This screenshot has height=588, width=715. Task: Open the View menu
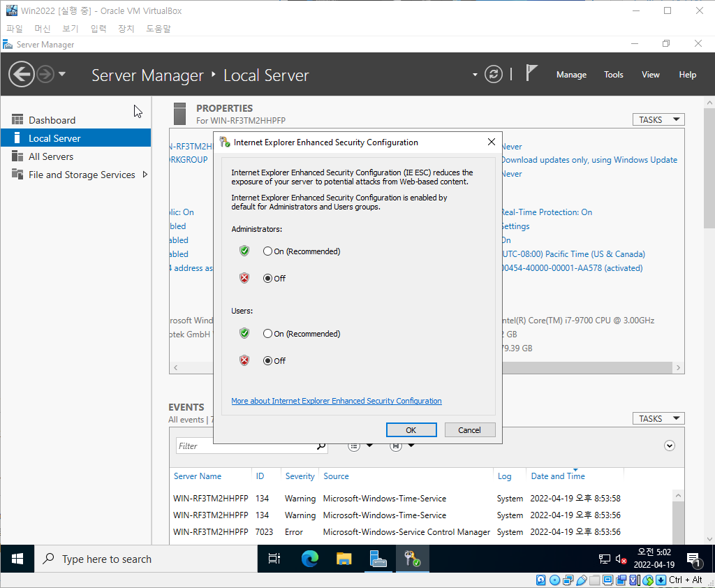651,74
